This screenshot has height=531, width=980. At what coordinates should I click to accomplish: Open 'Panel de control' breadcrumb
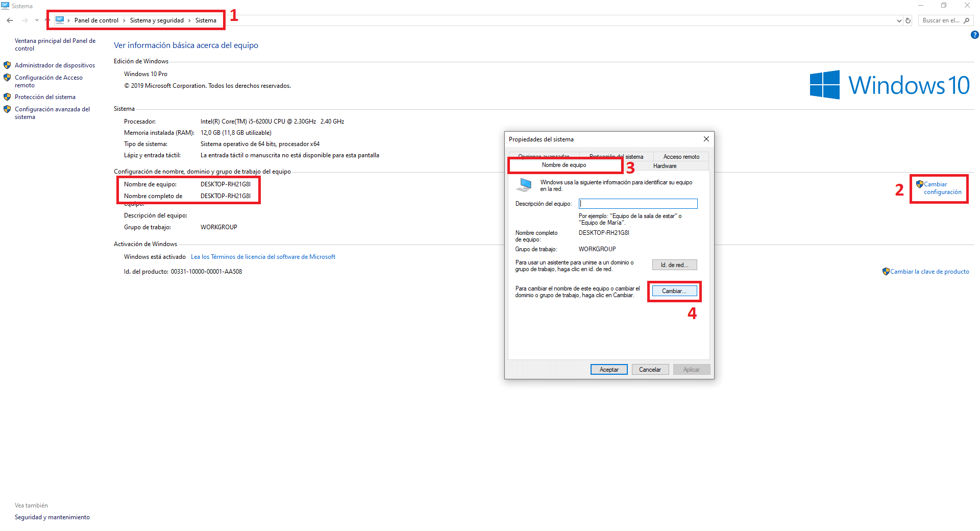96,20
